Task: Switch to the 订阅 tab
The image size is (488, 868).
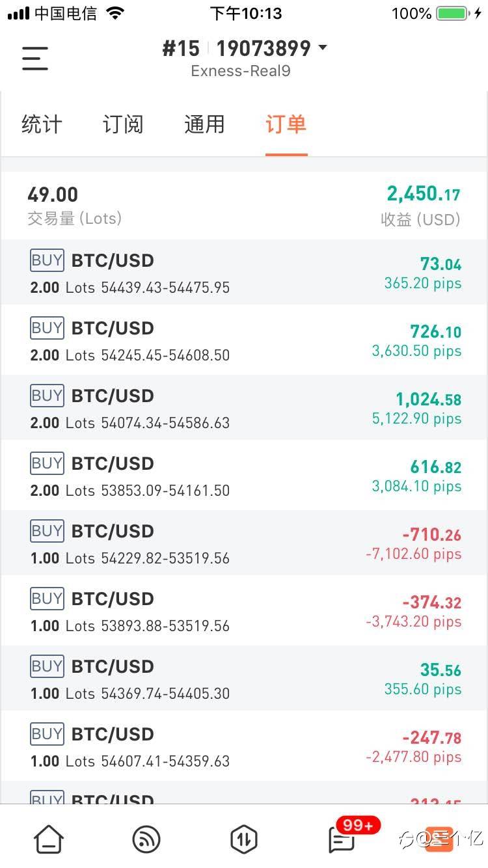Action: 123,124
